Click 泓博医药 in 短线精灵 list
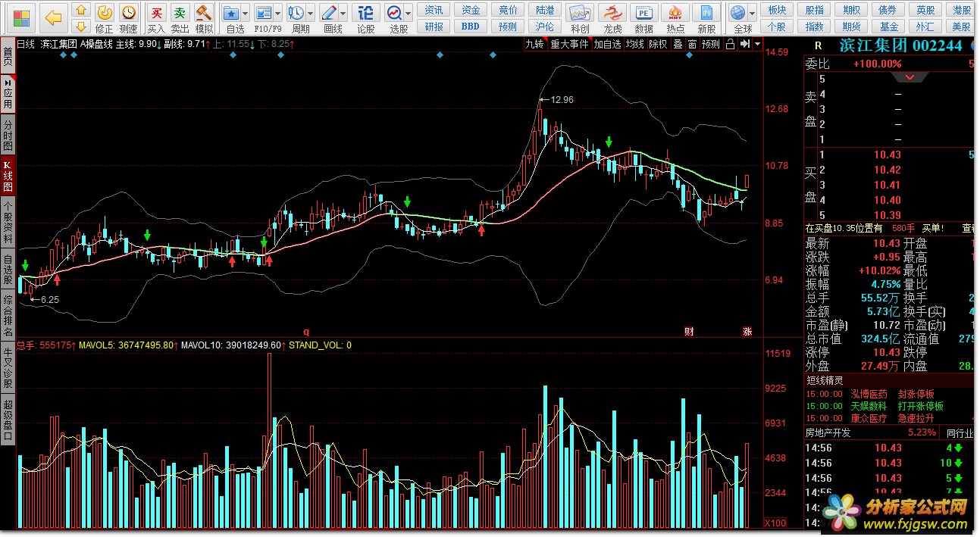The width and height of the screenshot is (980, 537). click(x=869, y=395)
